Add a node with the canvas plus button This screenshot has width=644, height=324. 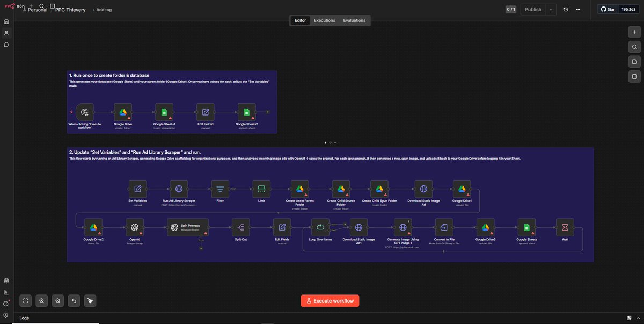point(634,32)
